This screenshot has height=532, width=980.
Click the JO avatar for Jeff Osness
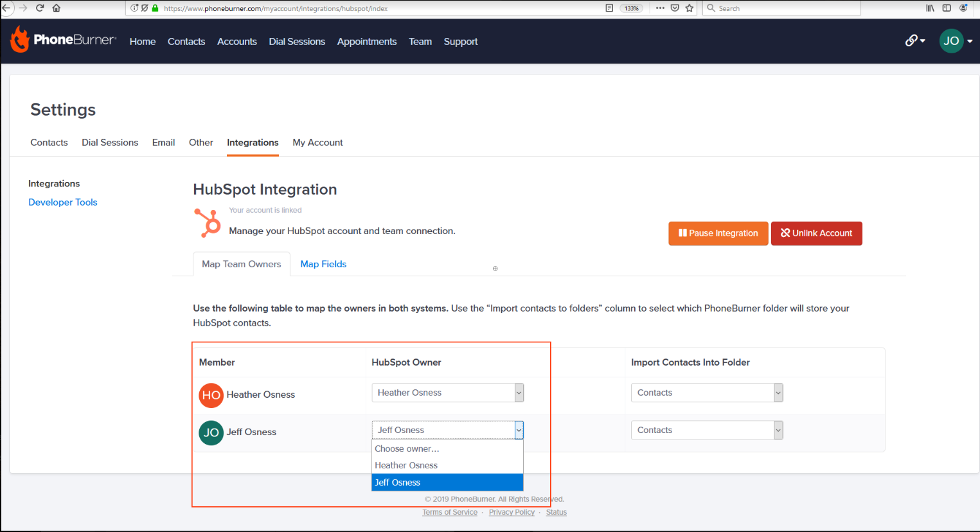coord(211,432)
